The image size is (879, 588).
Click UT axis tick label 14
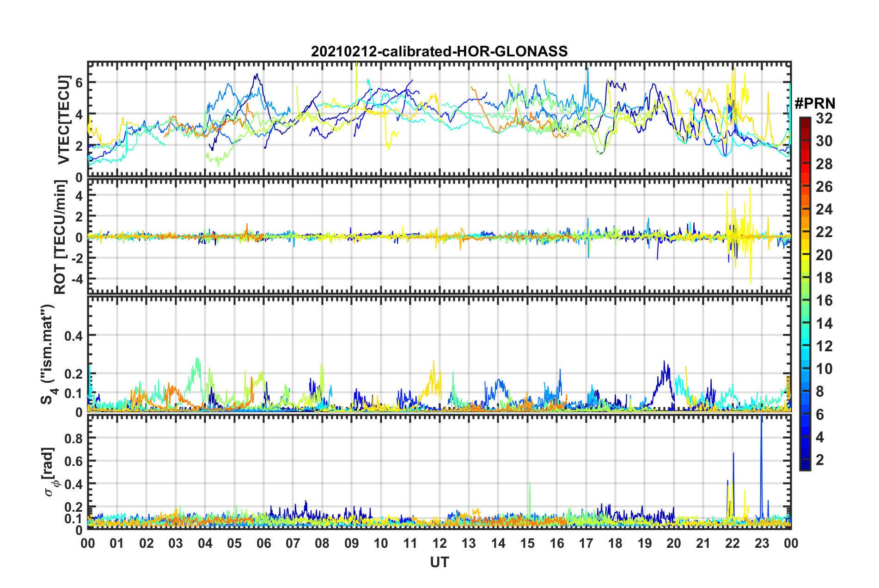498,543
